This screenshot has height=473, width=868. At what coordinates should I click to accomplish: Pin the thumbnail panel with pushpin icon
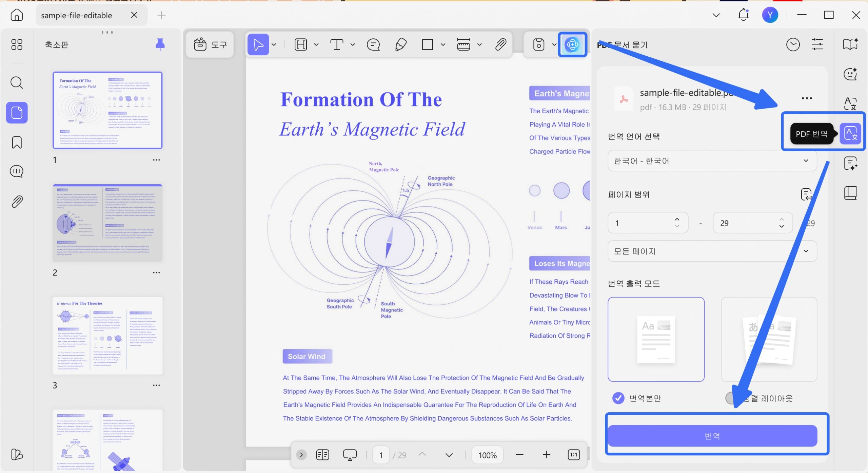tap(160, 44)
